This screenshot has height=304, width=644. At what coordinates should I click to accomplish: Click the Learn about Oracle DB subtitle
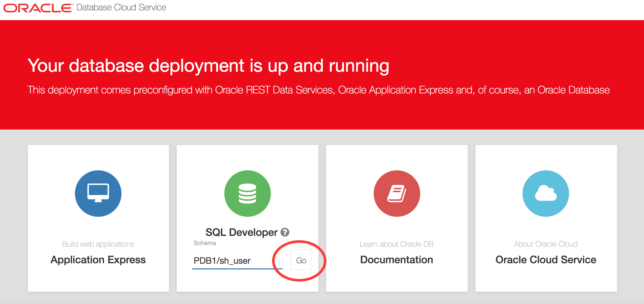396,244
